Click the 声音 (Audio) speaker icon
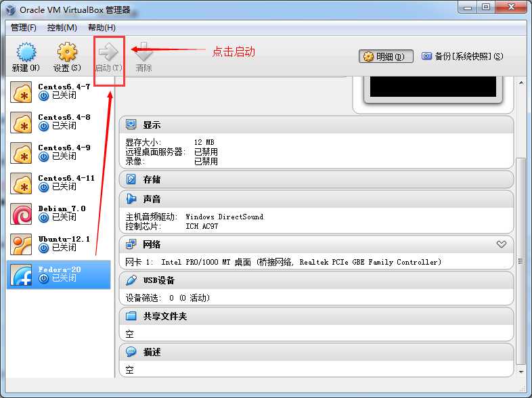Viewport: 532px width, 398px height. pyautogui.click(x=131, y=199)
